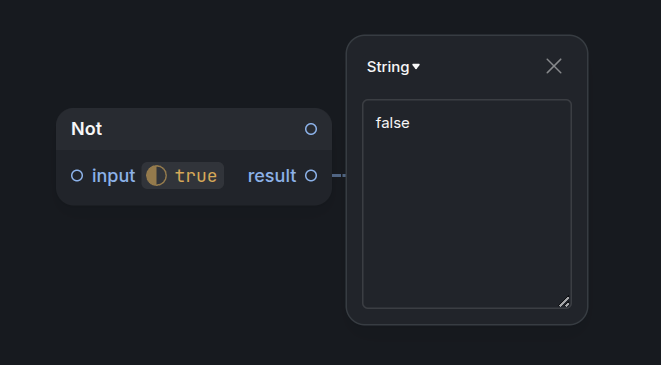This screenshot has height=365, width=661.
Task: Click the input port circle beside input
Action: coord(77,175)
